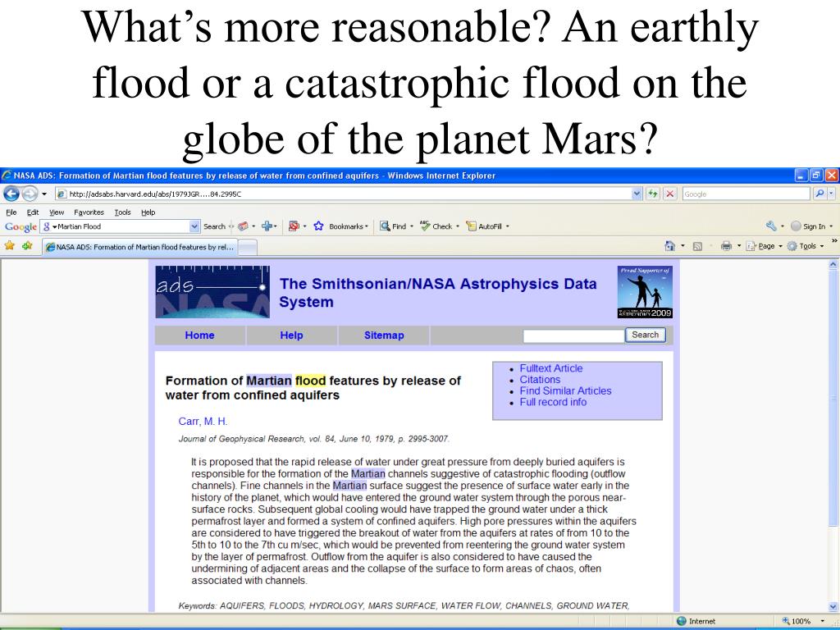Click the ADS page search text field
This screenshot has width=840, height=630.
click(573, 336)
